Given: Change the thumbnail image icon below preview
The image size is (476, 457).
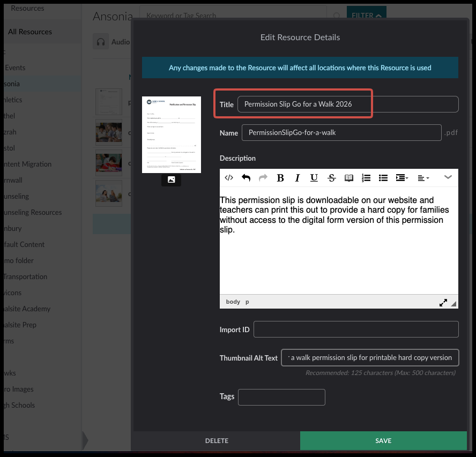Looking at the screenshot, I should point(171,180).
